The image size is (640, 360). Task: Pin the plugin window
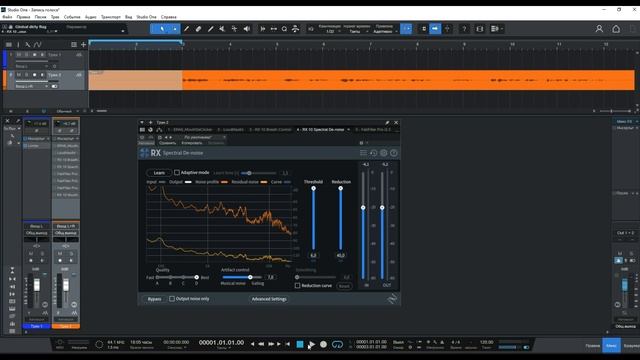(387, 122)
